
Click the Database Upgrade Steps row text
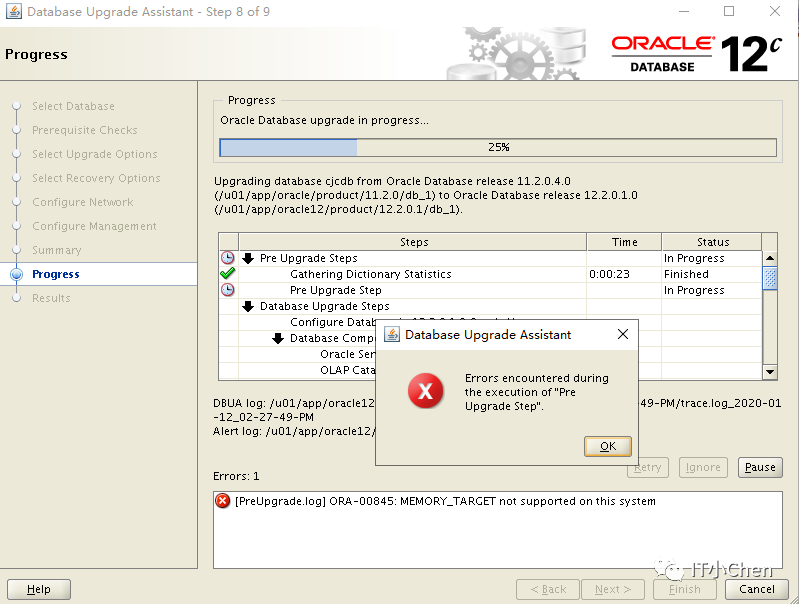coord(325,306)
